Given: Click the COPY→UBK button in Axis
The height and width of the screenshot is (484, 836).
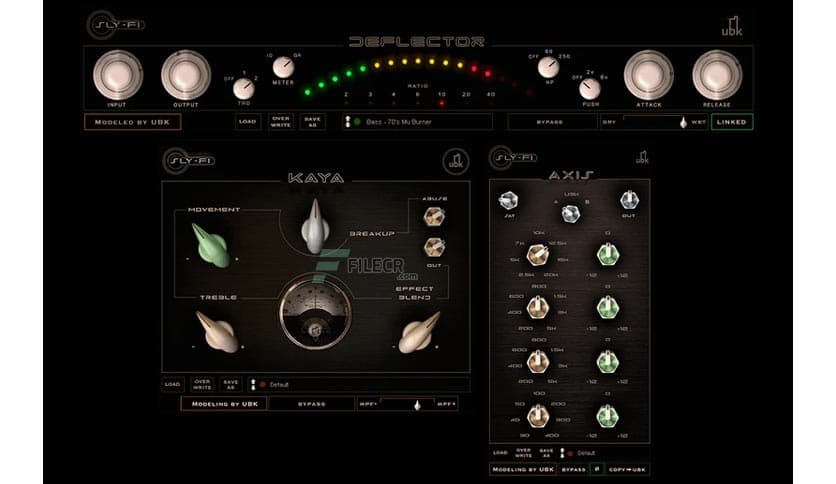Looking at the screenshot, I should [x=627, y=470].
